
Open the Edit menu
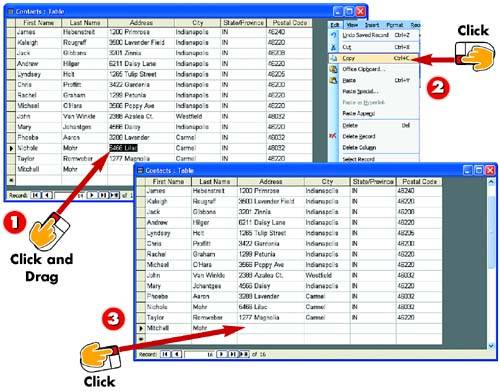coord(335,25)
